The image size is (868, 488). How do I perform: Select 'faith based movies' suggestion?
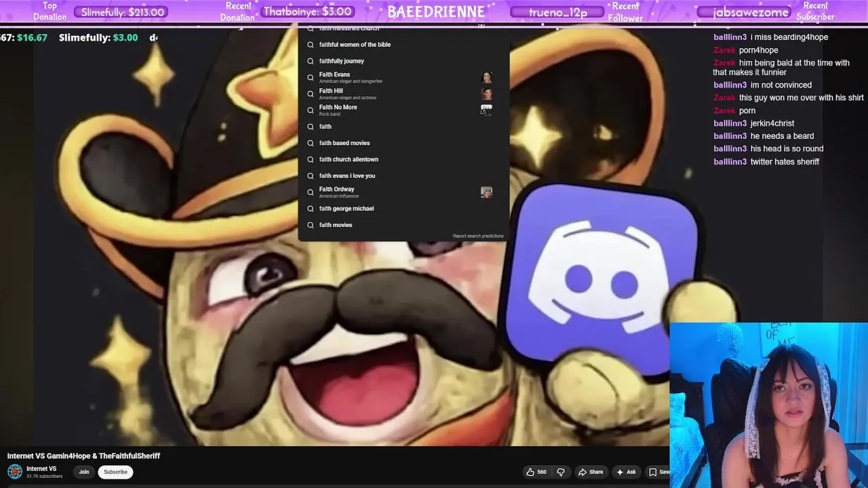pyautogui.click(x=403, y=143)
